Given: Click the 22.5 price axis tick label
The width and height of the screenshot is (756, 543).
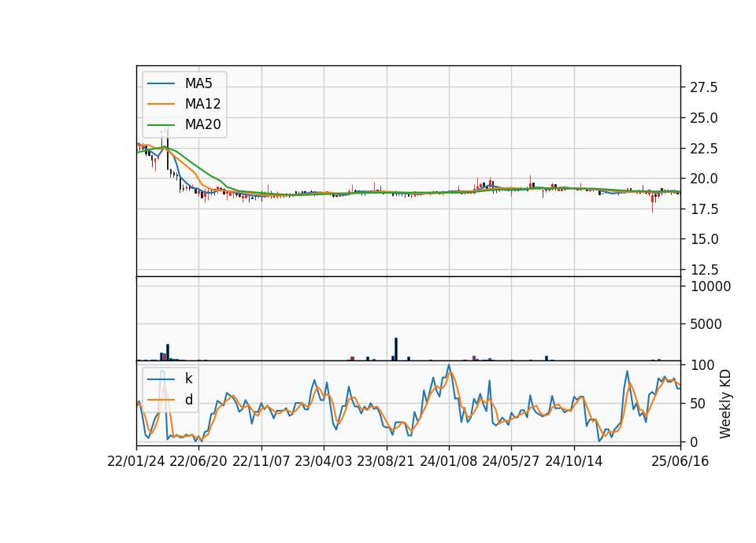Looking at the screenshot, I should coord(704,149).
